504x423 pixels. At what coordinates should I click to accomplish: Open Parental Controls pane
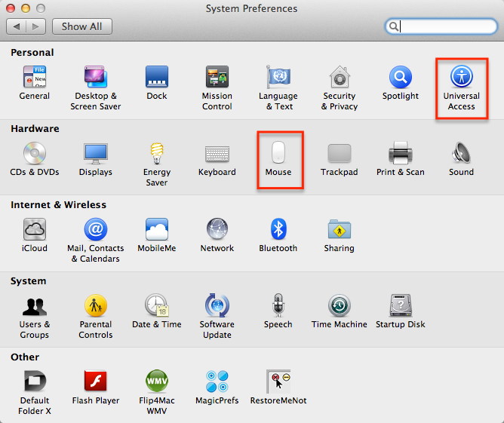[95, 306]
